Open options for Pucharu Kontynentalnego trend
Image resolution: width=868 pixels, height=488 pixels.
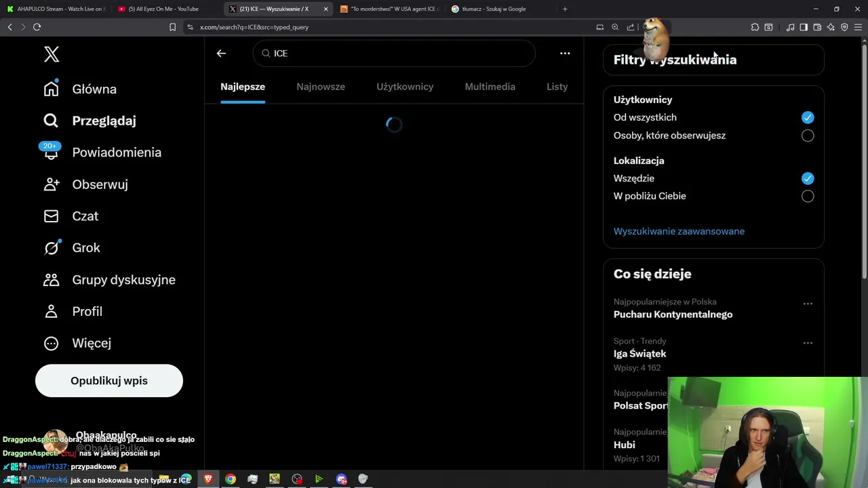(808, 304)
